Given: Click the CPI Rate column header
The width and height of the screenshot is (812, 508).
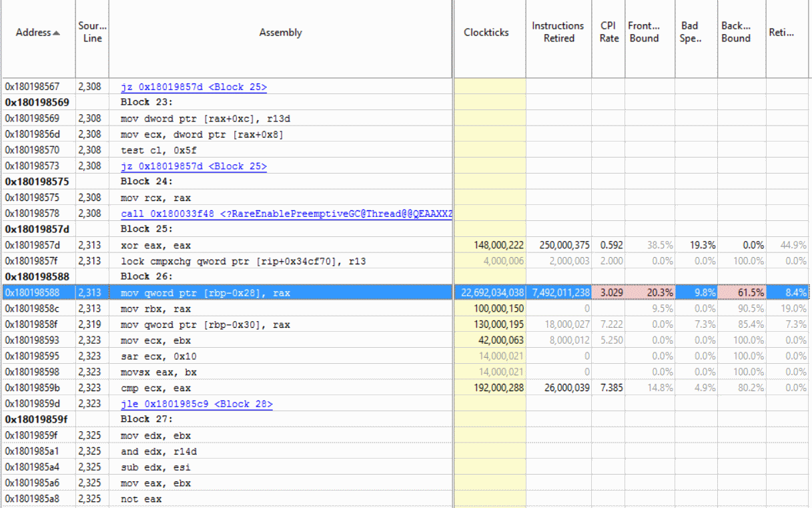Looking at the screenshot, I should (x=608, y=32).
